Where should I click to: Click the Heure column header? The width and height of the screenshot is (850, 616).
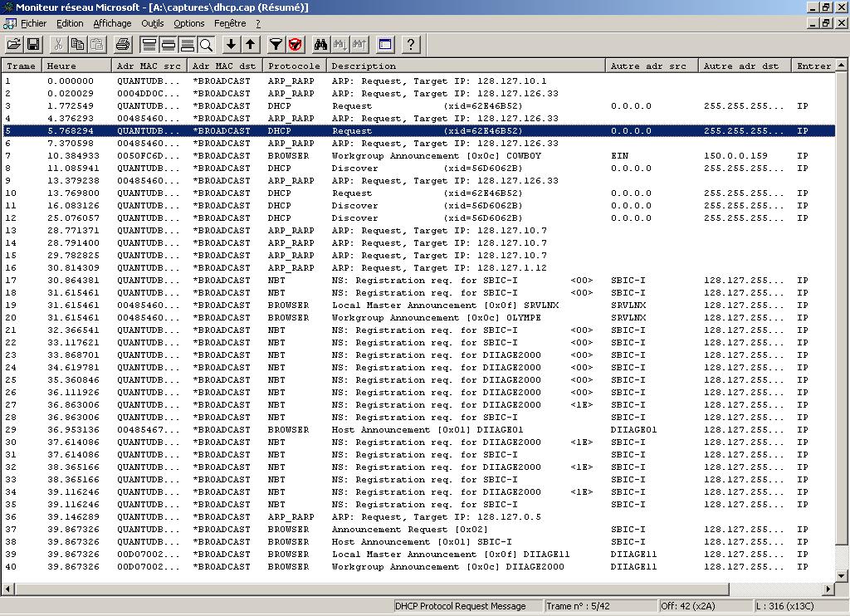(76, 66)
